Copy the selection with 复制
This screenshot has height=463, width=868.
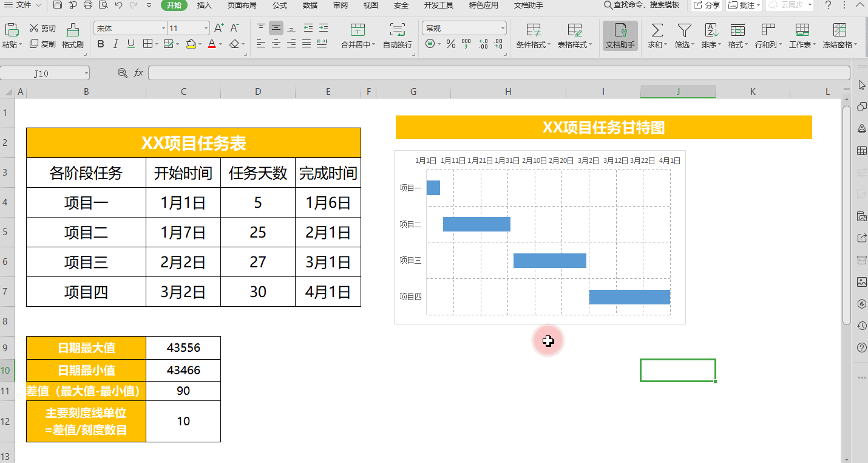pyautogui.click(x=42, y=44)
